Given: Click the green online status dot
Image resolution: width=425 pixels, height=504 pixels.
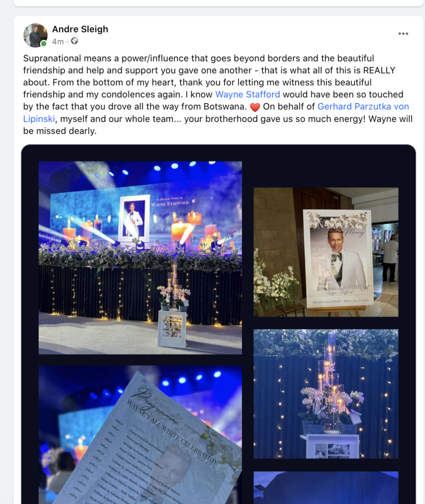Looking at the screenshot, I should pos(44,44).
